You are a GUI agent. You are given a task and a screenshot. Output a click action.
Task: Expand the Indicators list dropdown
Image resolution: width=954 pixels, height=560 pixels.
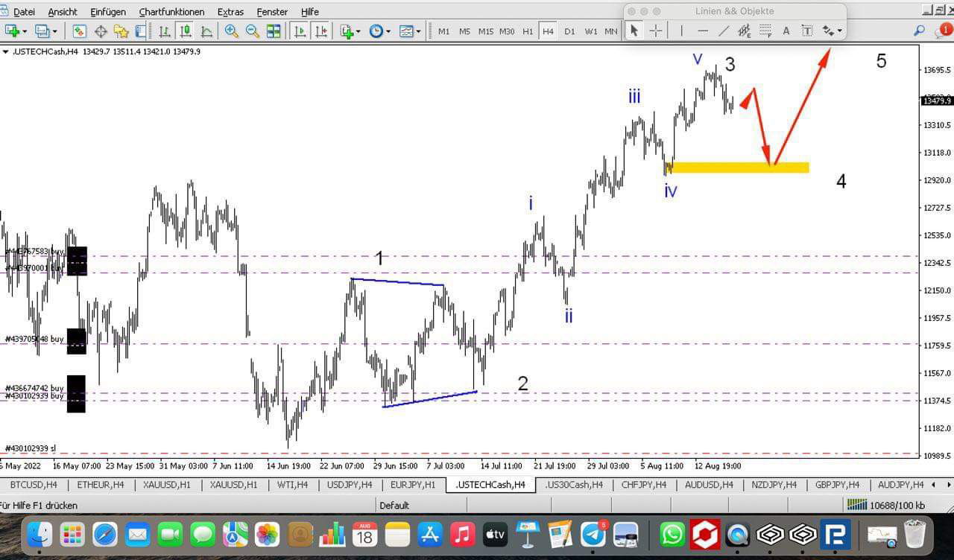pos(358,31)
